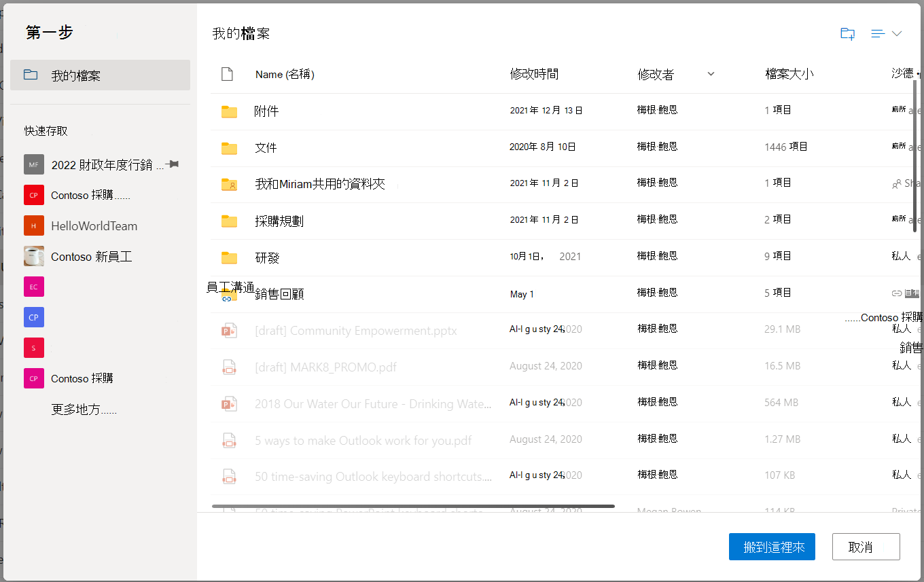Click linked folder icon for 銷售回顧

[x=229, y=295]
